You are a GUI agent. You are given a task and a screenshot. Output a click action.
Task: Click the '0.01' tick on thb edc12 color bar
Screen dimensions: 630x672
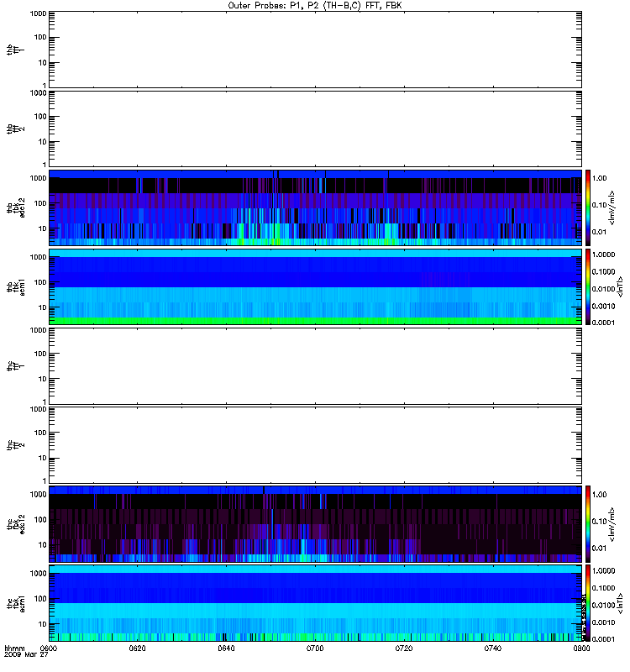tap(600, 233)
